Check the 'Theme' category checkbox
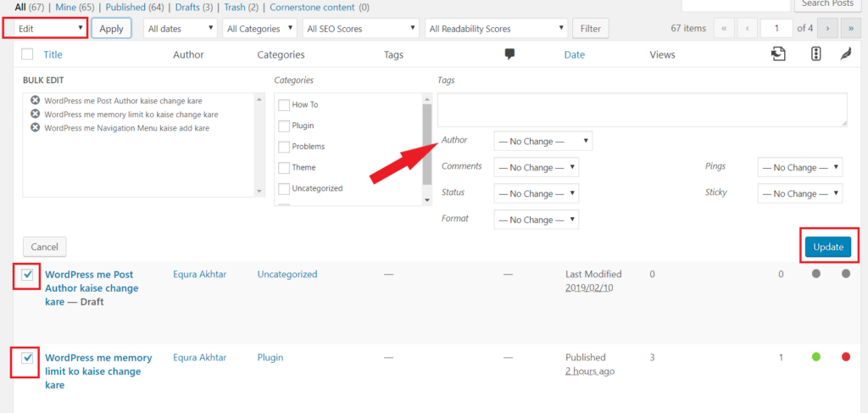Viewport: 868px width, 413px height. [284, 167]
